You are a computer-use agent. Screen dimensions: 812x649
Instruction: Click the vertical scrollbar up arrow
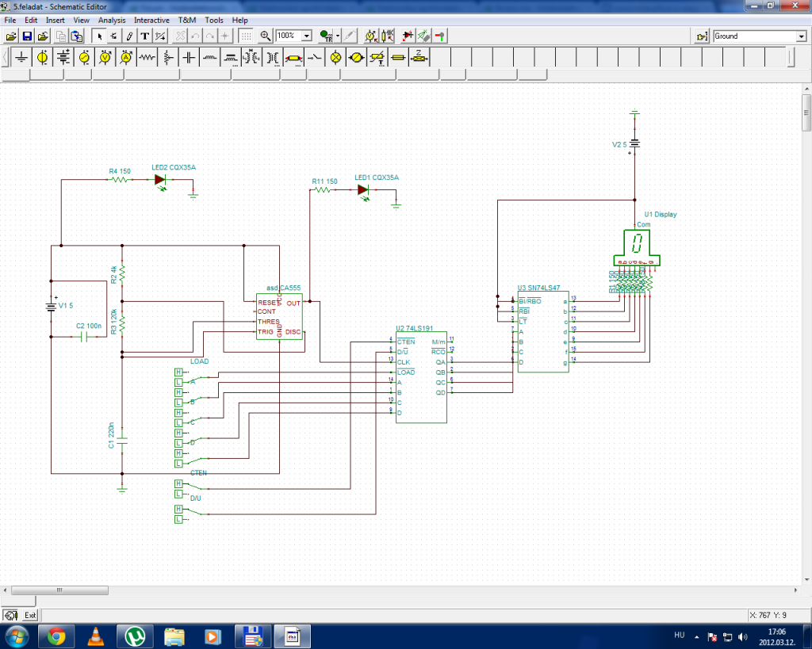coord(806,89)
